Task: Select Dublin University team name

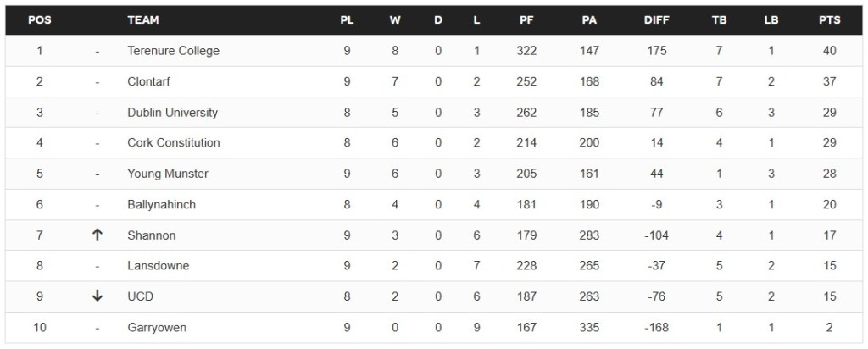Action: tap(172, 113)
